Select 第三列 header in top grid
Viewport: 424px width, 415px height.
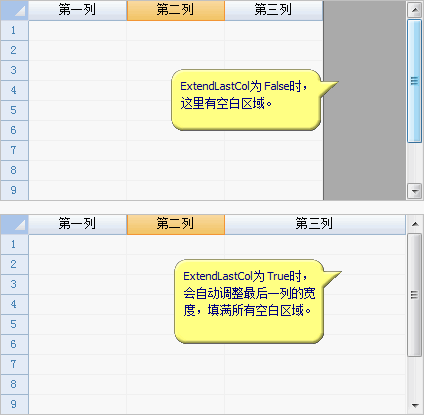pyautogui.click(x=273, y=10)
